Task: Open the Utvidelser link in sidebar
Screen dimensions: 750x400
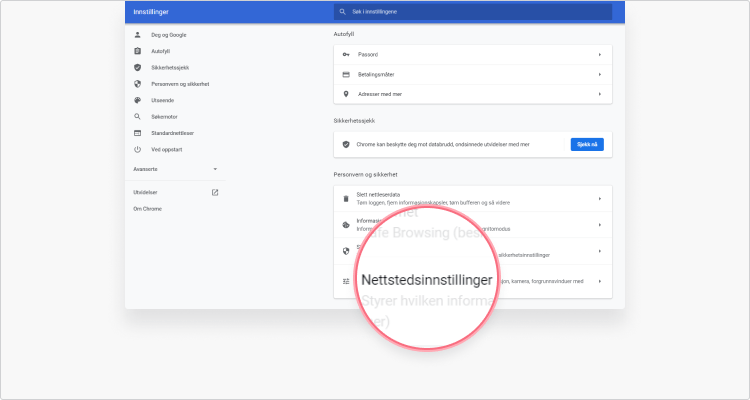Action: (x=145, y=192)
